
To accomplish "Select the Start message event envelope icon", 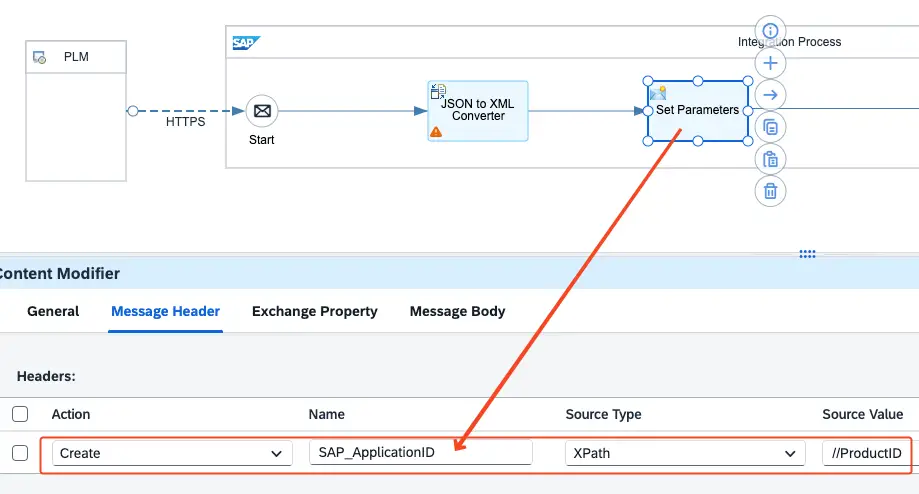I will coord(262,111).
